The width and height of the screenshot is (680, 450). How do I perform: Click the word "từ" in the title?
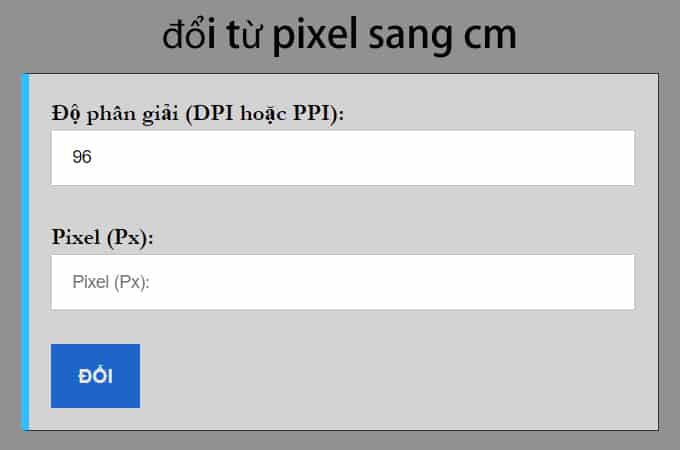244,36
